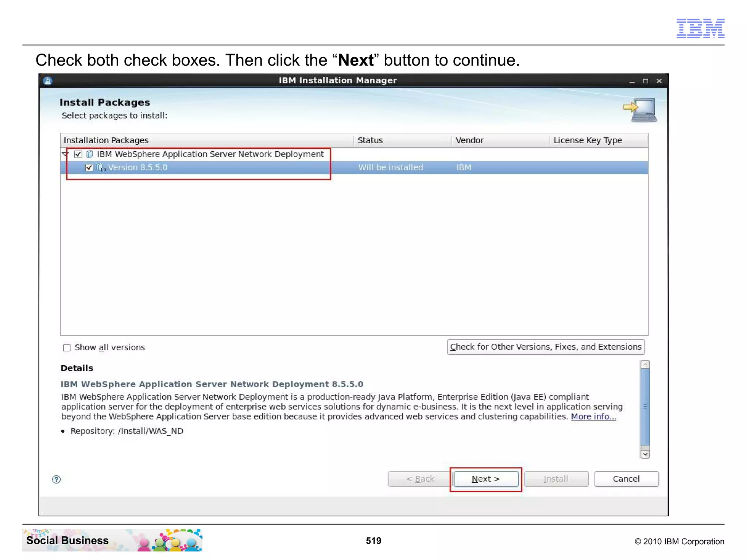
Task: Click the Details scrollbar up arrow
Action: click(x=645, y=364)
